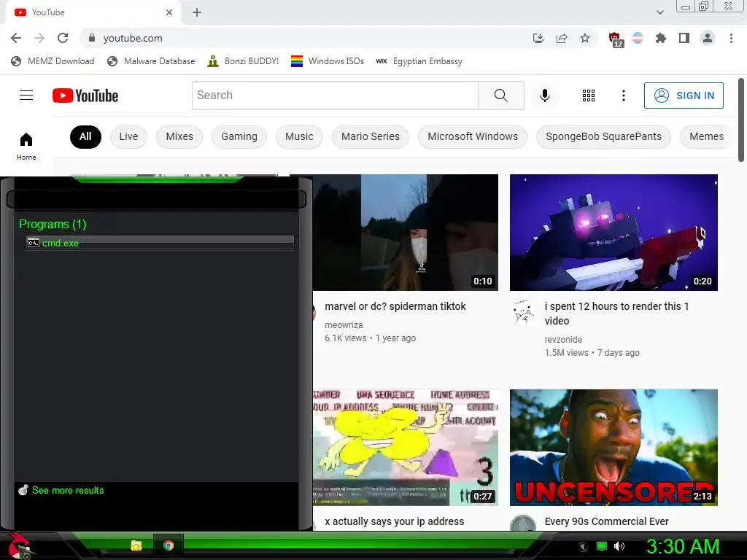Reload the YouTube page
Screen dimensions: 747x560
(63, 38)
